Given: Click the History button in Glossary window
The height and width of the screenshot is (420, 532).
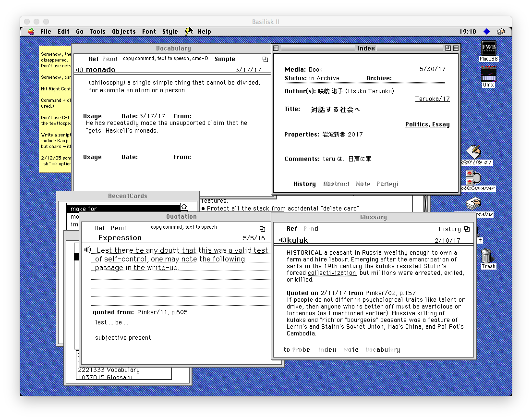Looking at the screenshot, I should click(x=449, y=229).
